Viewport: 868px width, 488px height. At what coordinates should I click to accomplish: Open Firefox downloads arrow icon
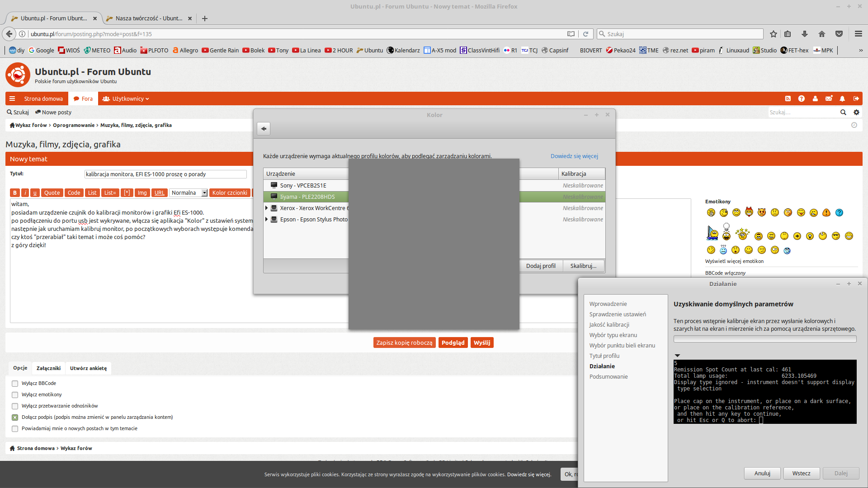(x=805, y=34)
